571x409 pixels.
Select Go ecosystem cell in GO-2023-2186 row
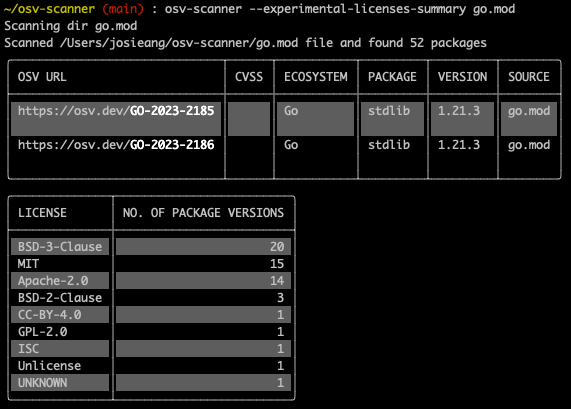tap(291, 145)
